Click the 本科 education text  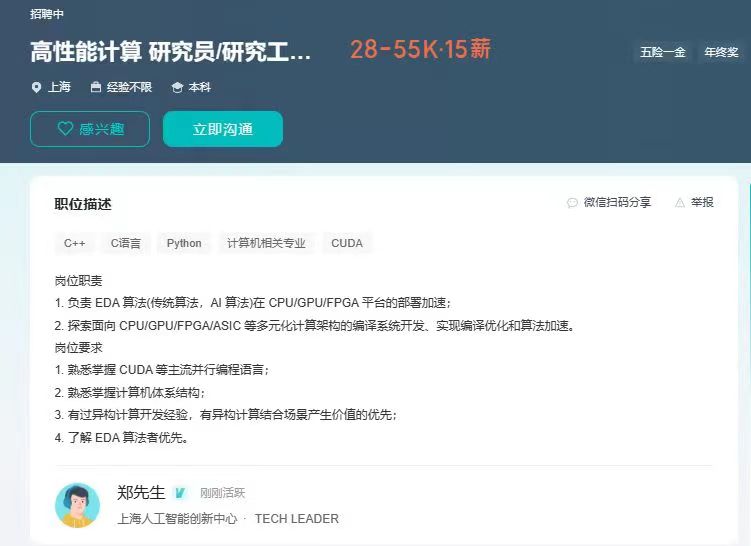(x=200, y=87)
